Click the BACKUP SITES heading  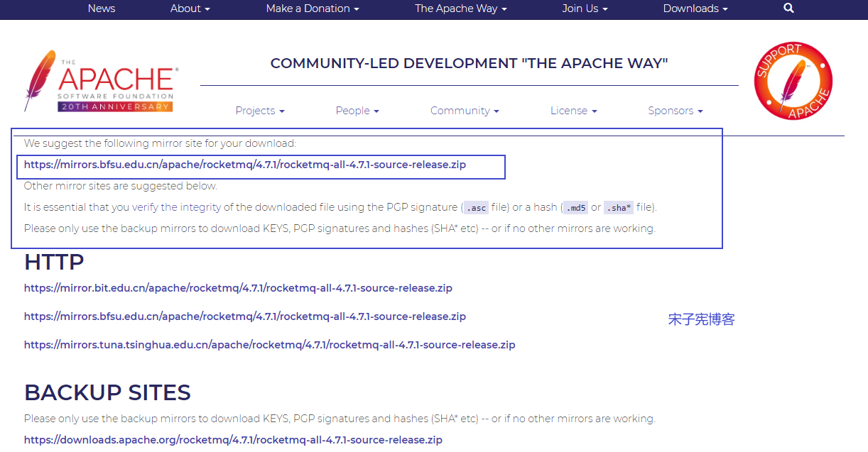point(107,392)
